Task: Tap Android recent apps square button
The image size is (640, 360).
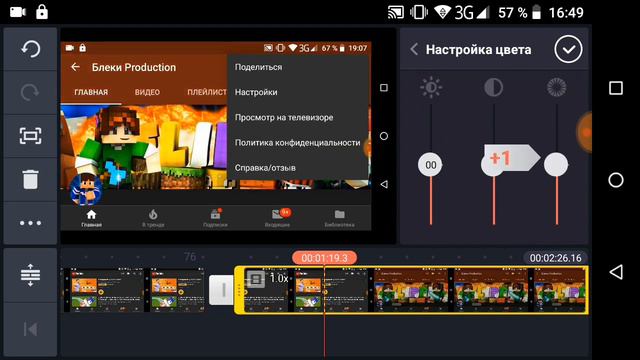Action: coord(616,88)
